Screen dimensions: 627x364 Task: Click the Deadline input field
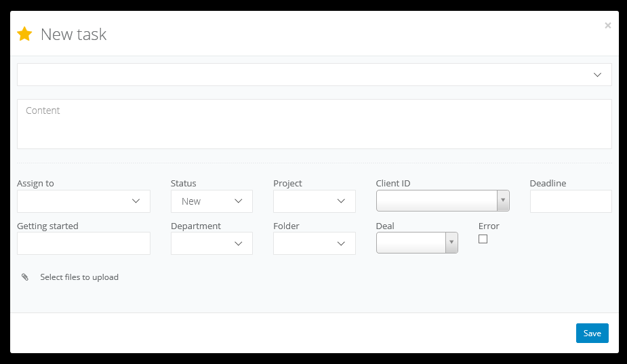point(571,201)
